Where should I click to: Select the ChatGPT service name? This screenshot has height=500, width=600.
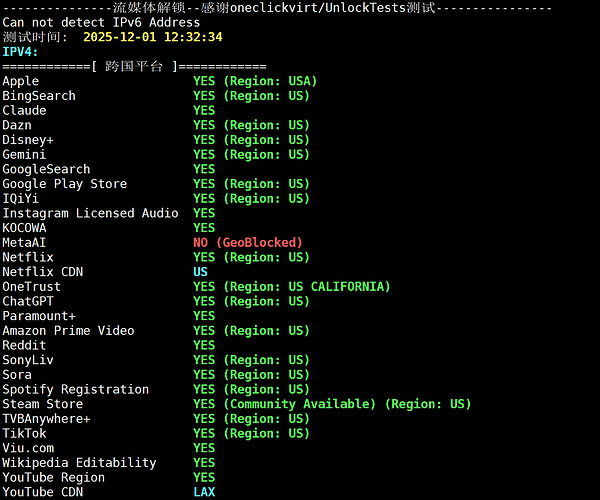[x=28, y=301]
